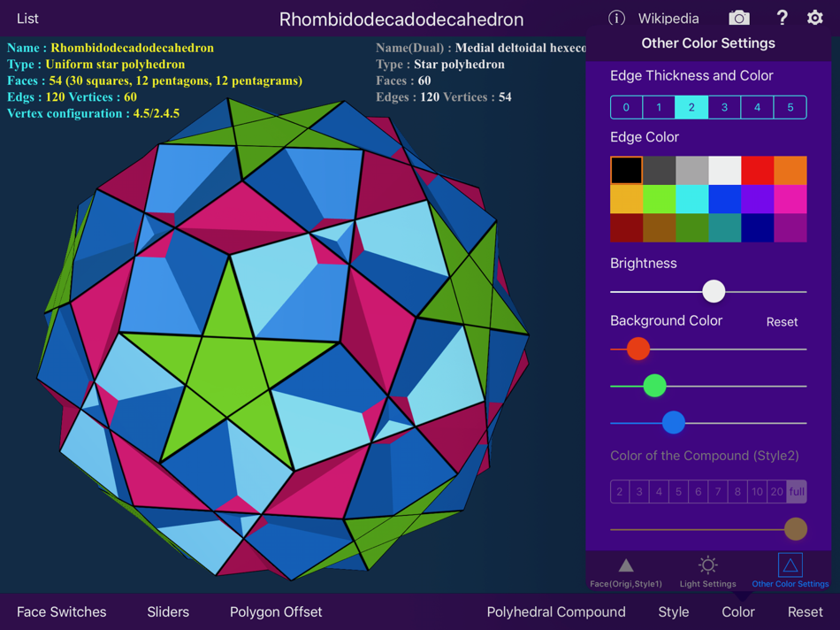
Task: Pick dark green edge color swatch
Action: pyautogui.click(x=692, y=228)
